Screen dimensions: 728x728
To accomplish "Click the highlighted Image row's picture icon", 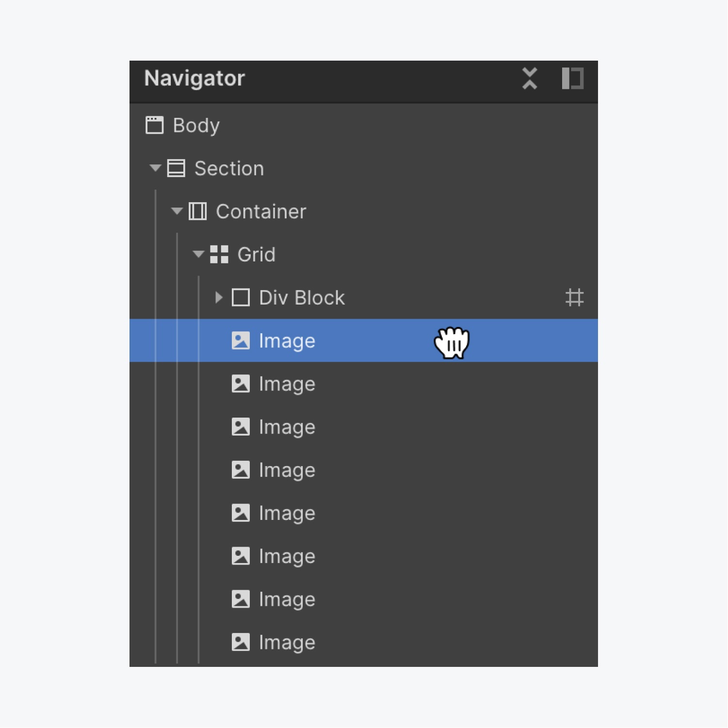I will coord(241,340).
